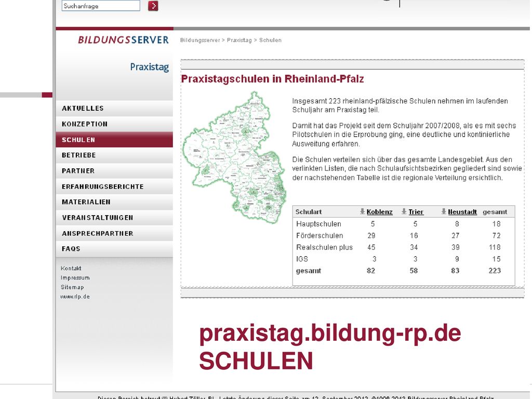Open the Konzeption menu item
532x399 pixels.
click(114, 124)
